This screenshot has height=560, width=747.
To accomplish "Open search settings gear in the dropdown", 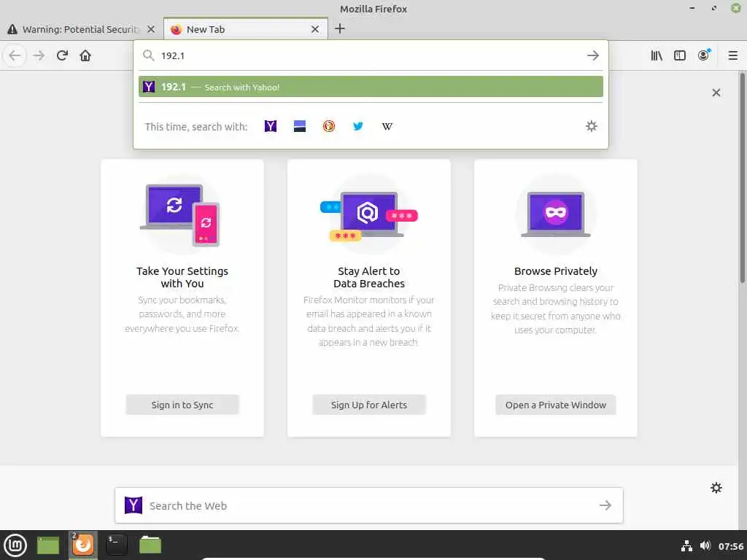I will click(x=591, y=126).
